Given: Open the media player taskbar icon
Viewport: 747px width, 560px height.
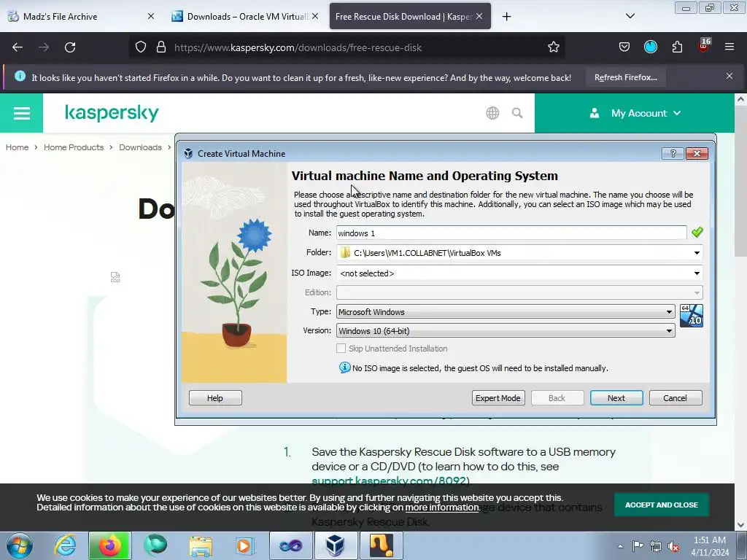Looking at the screenshot, I should click(x=245, y=545).
